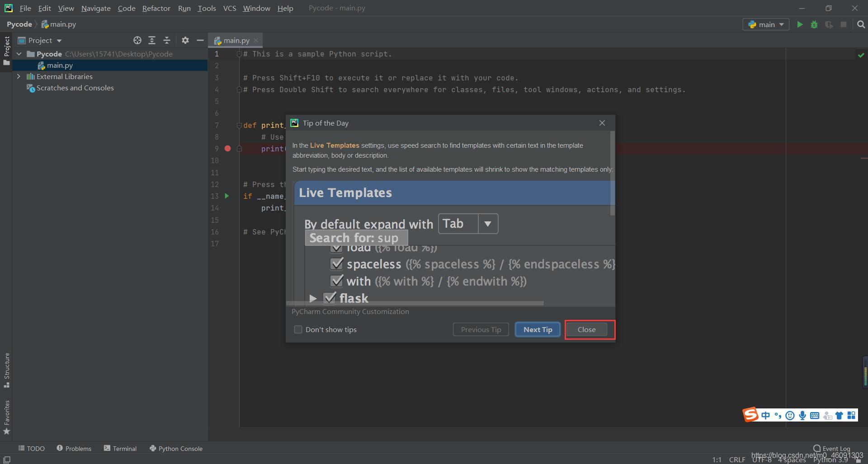
Task: Click Sogou emoji smiley icon
Action: click(790, 416)
